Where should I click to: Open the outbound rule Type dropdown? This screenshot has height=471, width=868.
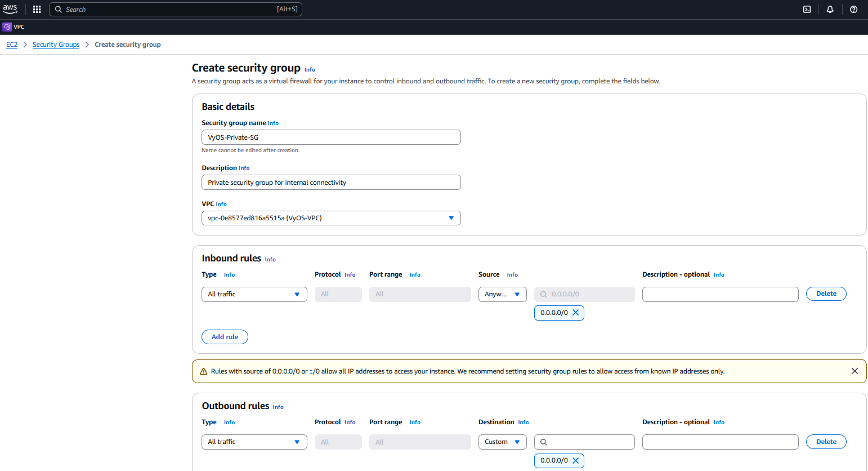(x=254, y=442)
